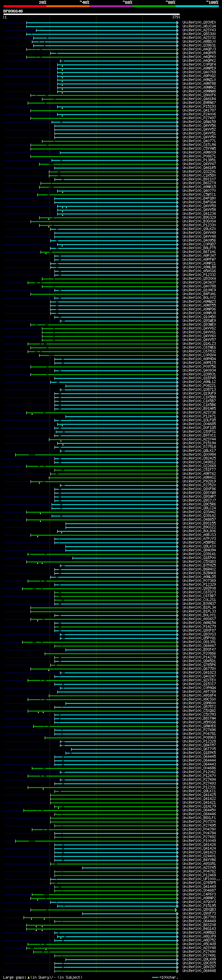
Task: Open hit UniRef100_A4QPJ3
Action: coord(199,49)
